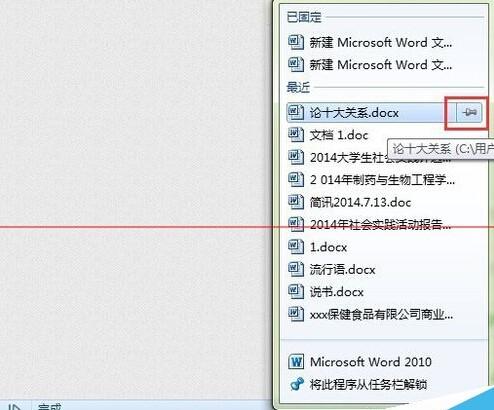Image resolution: width=494 pixels, height=410 pixels.
Task: Click the Word icon beside 2014大学生社会 document
Action: click(296, 157)
